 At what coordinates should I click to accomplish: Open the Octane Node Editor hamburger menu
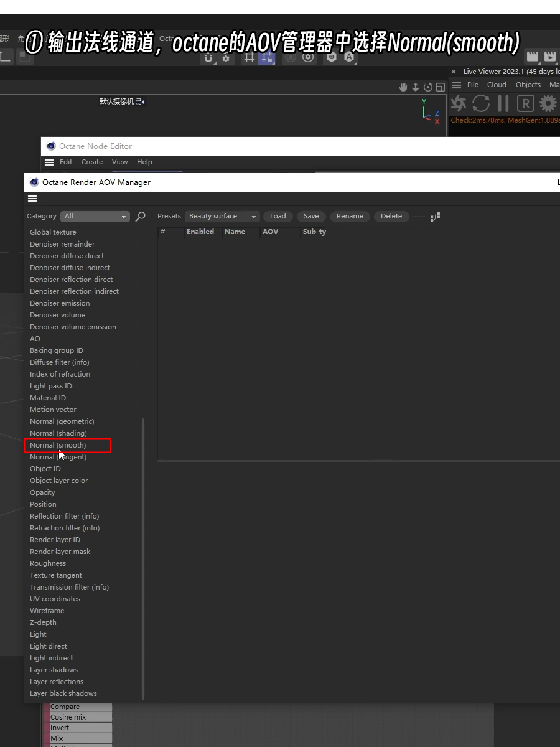tap(49, 162)
